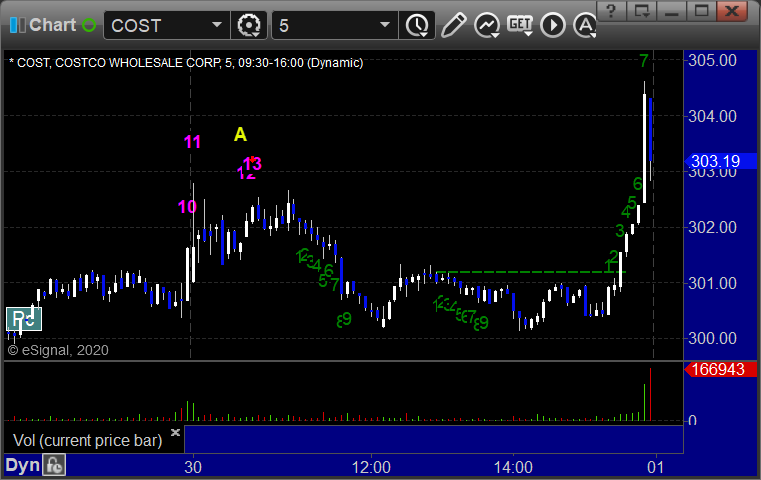Viewport: 761px width, 480px height.
Task: Click the 304.00 price axis label
Action: (x=712, y=116)
